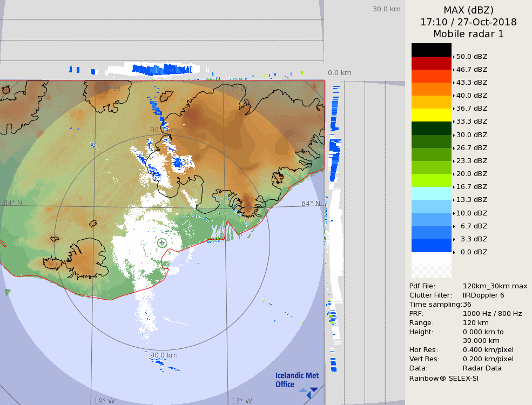Select the black 50.0 dBZ color swatch
Screen dimensions: 532x405
click(431, 50)
